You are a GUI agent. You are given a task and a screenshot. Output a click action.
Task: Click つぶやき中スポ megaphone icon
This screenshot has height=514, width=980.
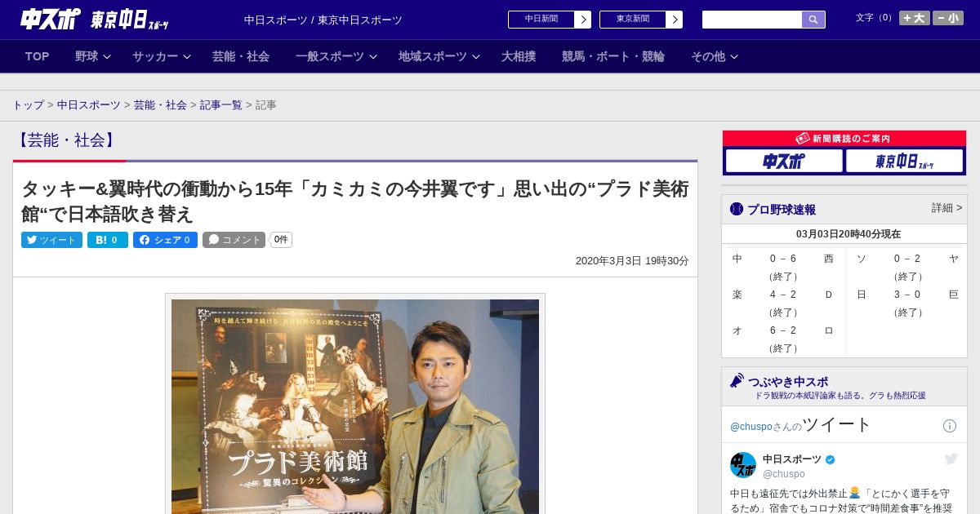coord(737,381)
